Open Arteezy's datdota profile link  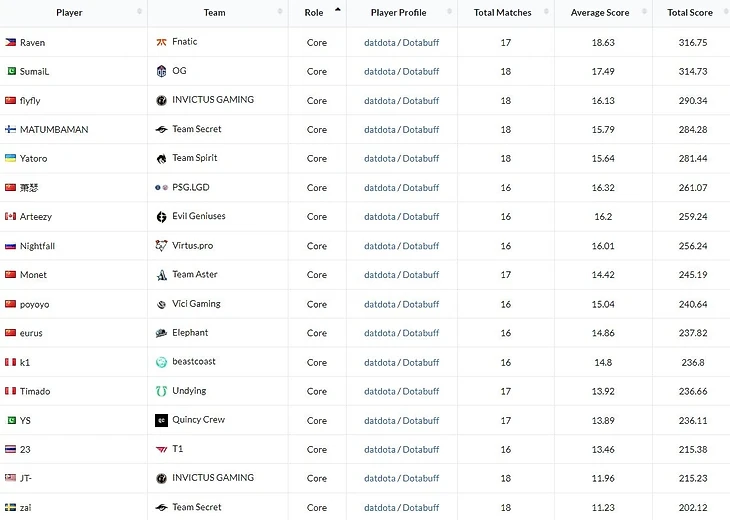pyautogui.click(x=379, y=217)
